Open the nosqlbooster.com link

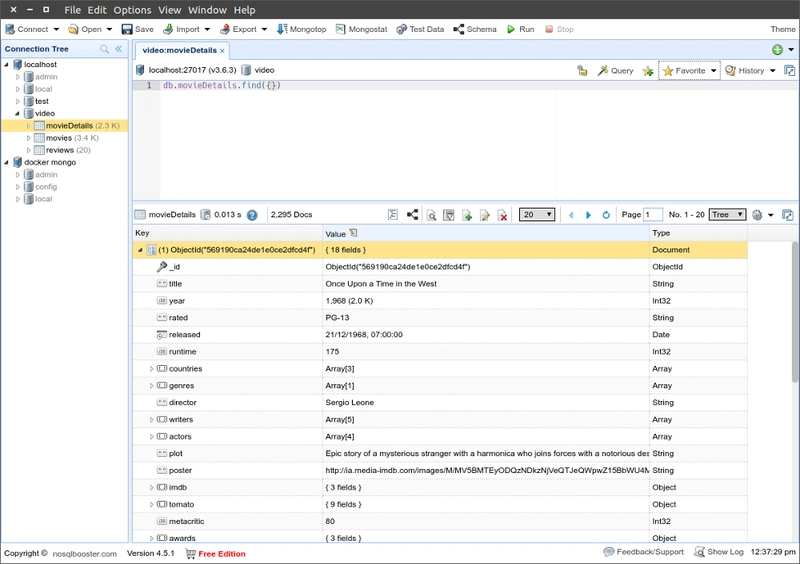point(85,554)
